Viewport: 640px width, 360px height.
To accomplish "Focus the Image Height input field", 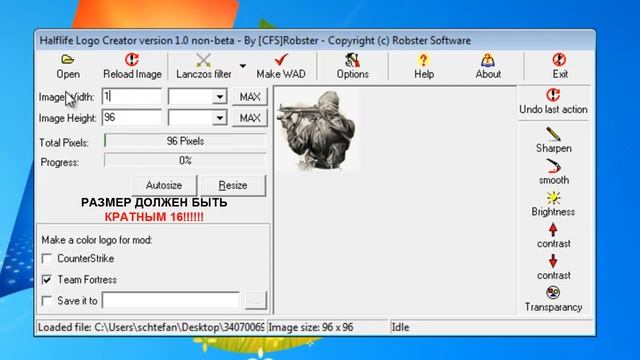I will [x=132, y=118].
